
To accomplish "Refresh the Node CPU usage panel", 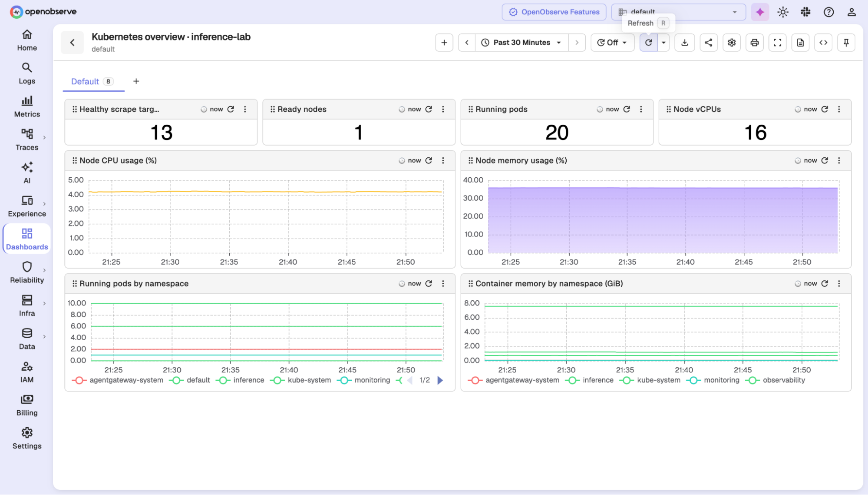I will (429, 160).
